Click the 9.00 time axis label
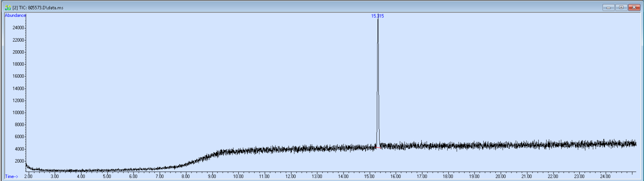Image resolution: width=644 pixels, height=181 pixels. [x=212, y=177]
